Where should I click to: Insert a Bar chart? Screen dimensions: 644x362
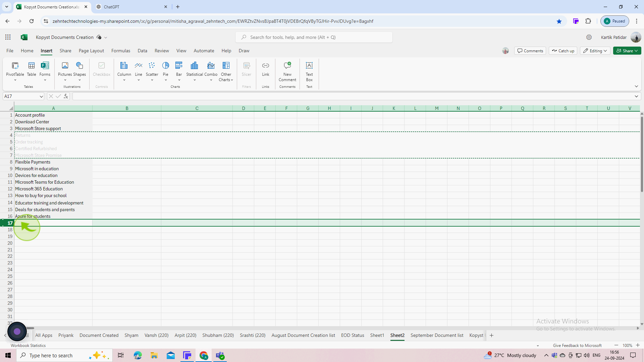[179, 71]
